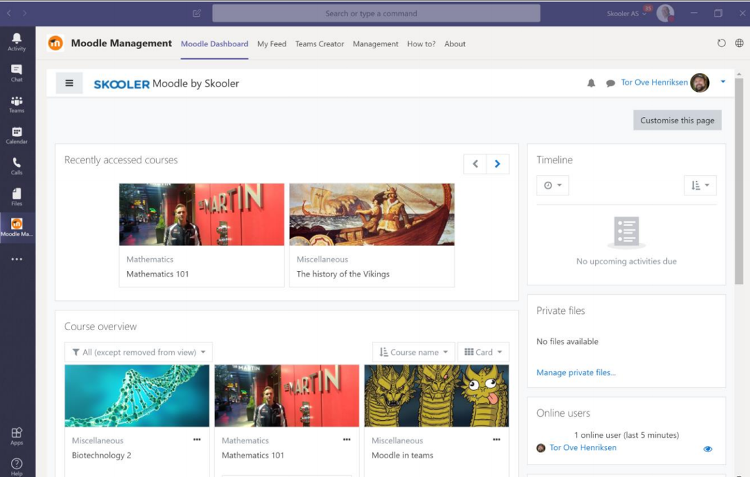
Task: Click the new chat compose icon
Action: click(197, 13)
